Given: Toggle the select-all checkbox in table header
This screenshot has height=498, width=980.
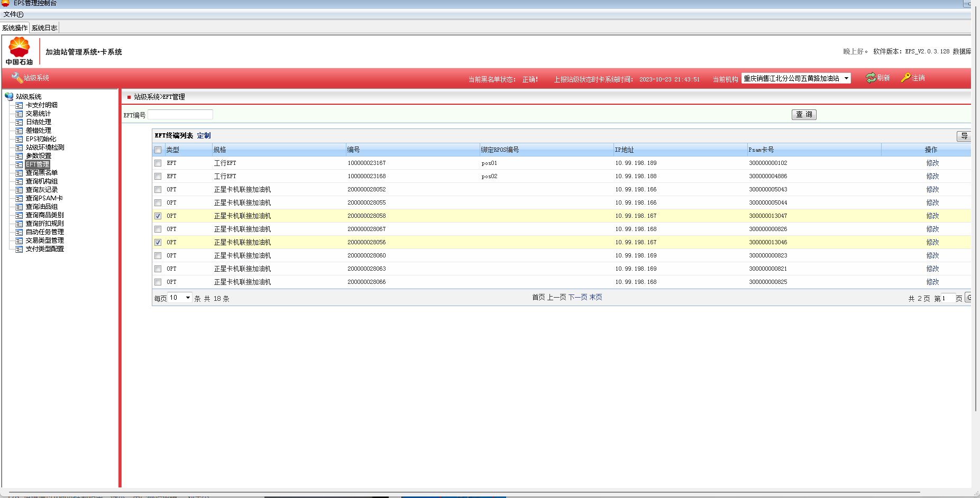Looking at the screenshot, I should [x=158, y=150].
